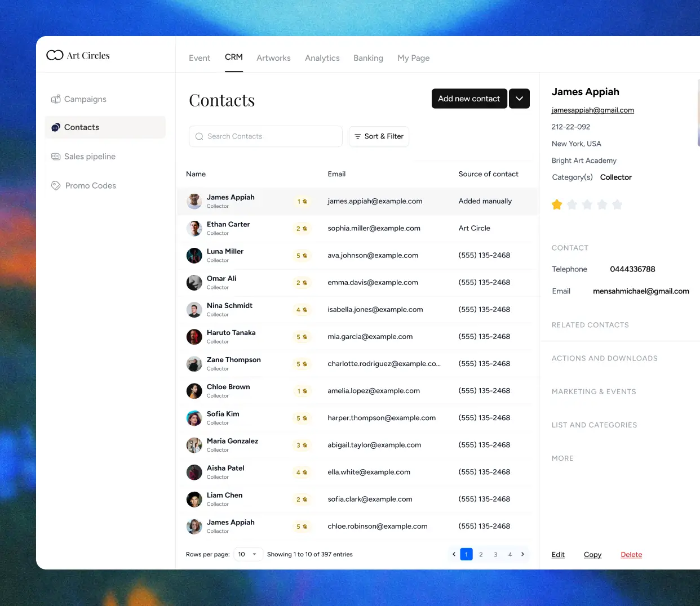
Task: Select the Campaigns icon in the sidebar
Action: coord(56,99)
